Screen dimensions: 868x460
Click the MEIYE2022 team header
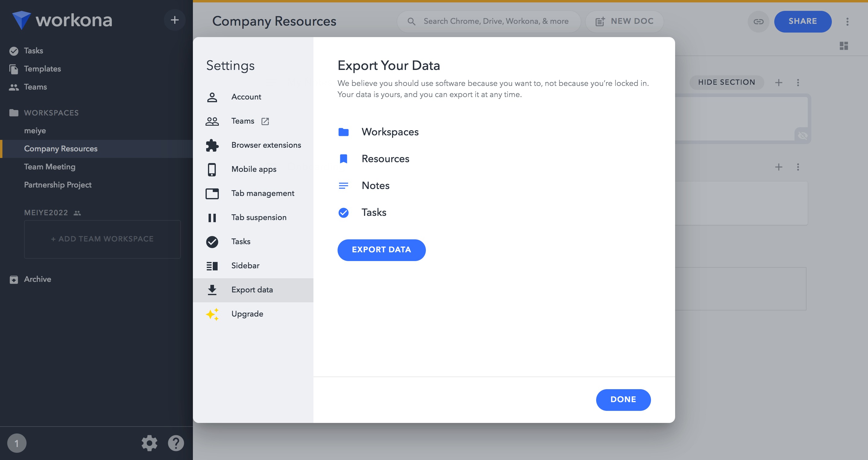coord(46,213)
